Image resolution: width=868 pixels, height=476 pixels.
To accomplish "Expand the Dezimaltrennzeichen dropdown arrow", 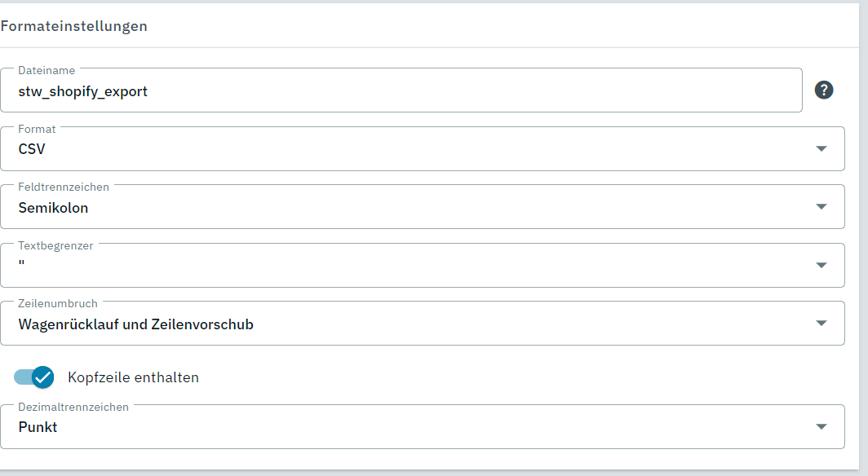I will click(x=821, y=426).
